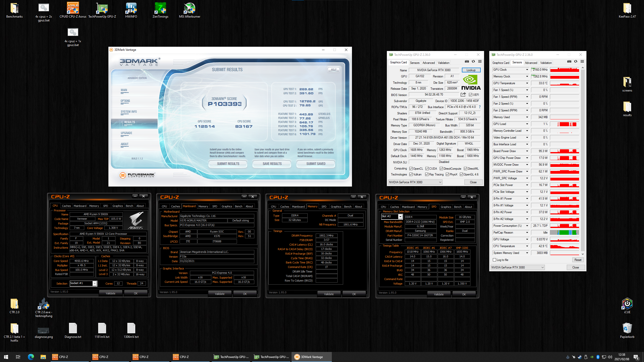Click the GPU-Z Sensors vertical scrollbar
The width and height of the screenshot is (644, 362).
click(583, 161)
